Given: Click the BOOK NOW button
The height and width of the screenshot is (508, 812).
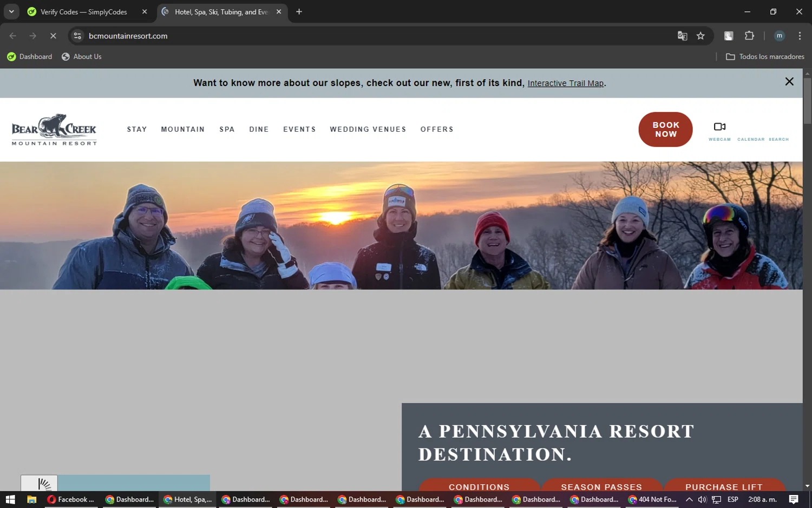Looking at the screenshot, I should point(665,129).
